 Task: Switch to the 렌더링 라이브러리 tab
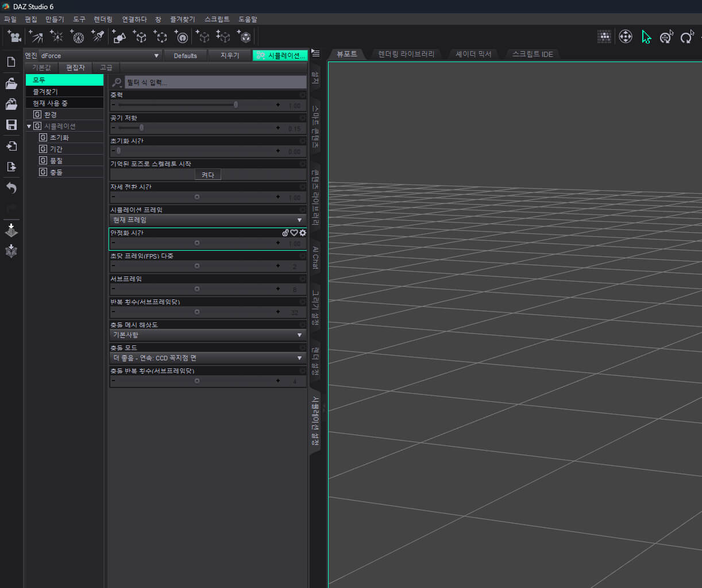coord(406,54)
